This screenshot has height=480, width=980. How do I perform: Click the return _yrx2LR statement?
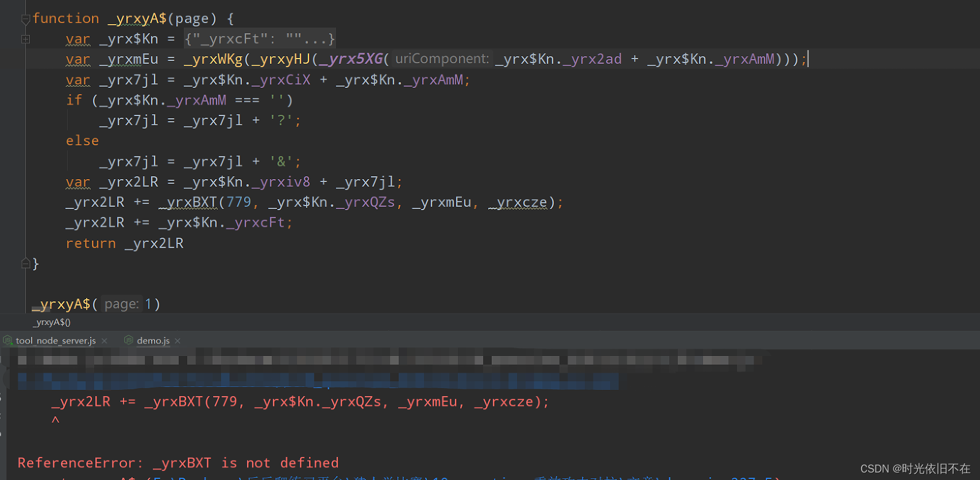(125, 243)
